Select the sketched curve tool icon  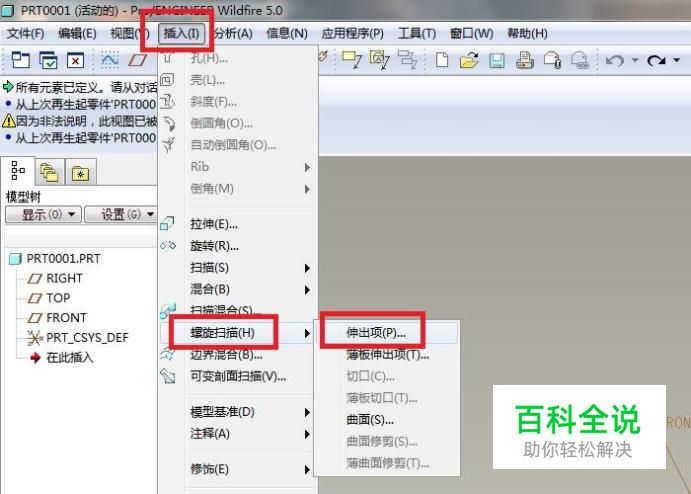point(110,60)
